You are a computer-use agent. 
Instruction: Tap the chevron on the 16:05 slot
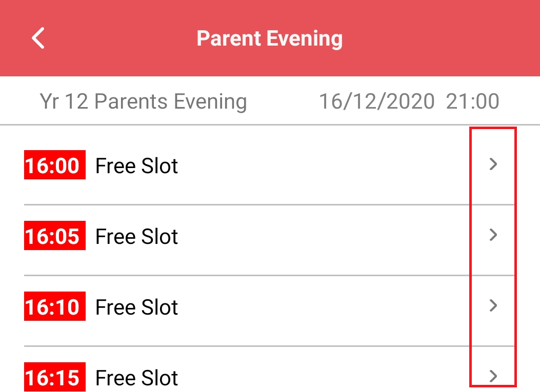[492, 236]
